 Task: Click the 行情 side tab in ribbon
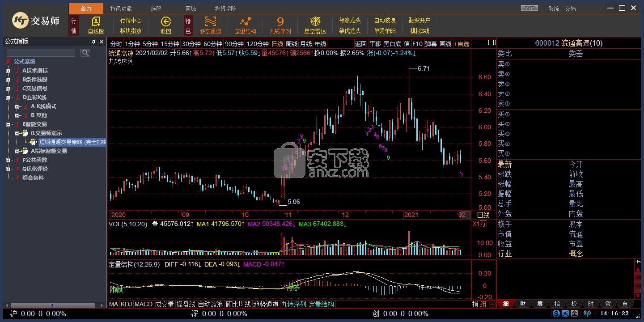[74, 25]
